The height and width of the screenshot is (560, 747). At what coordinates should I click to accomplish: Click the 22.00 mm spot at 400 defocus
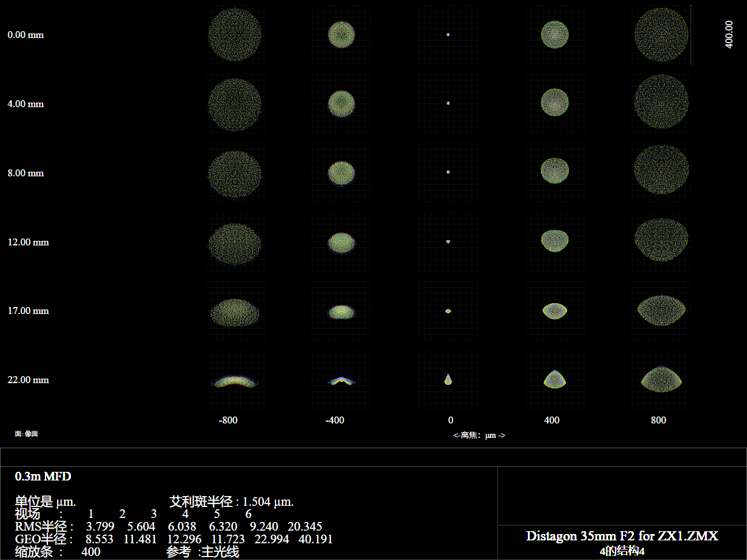point(554,379)
